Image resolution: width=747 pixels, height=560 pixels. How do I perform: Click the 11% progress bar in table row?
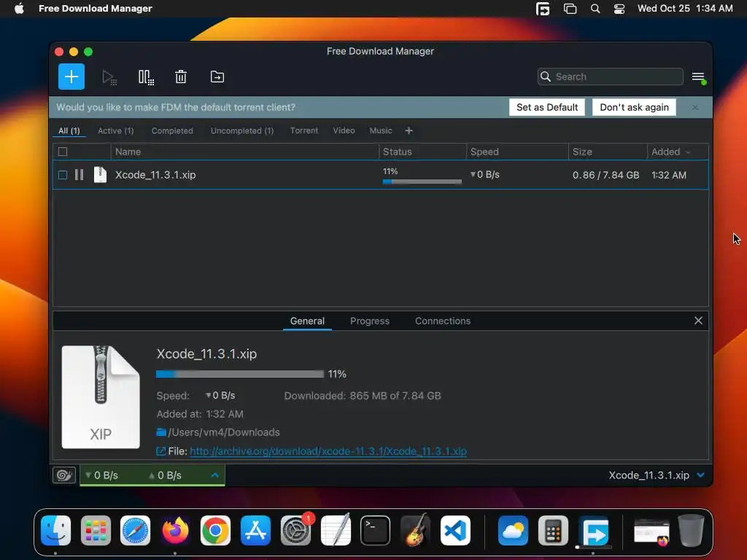[x=422, y=182]
